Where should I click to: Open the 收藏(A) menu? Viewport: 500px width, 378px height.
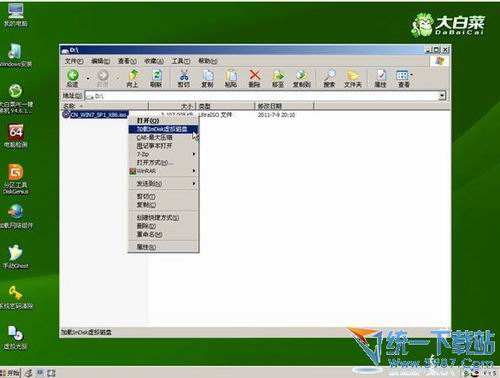pos(154,61)
